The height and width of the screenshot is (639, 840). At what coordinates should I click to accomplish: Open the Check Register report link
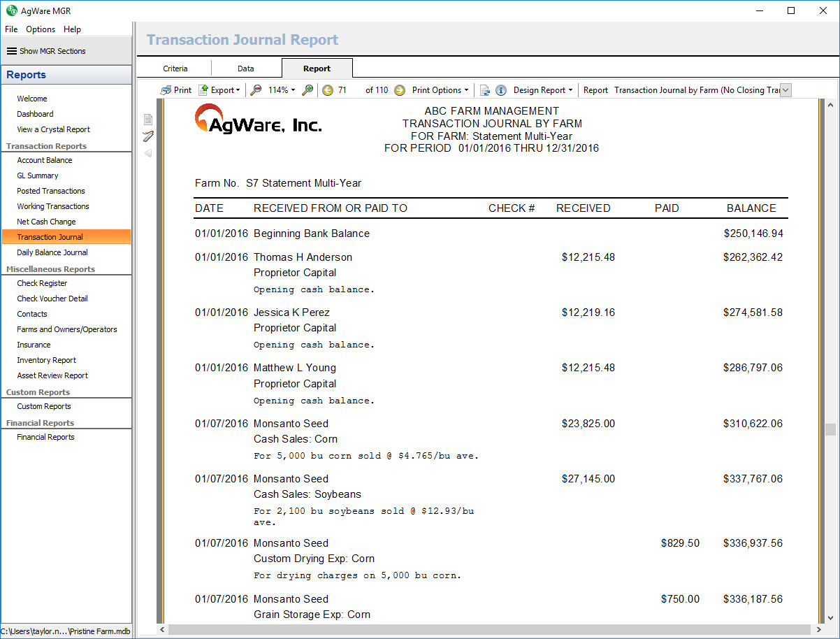click(x=43, y=283)
